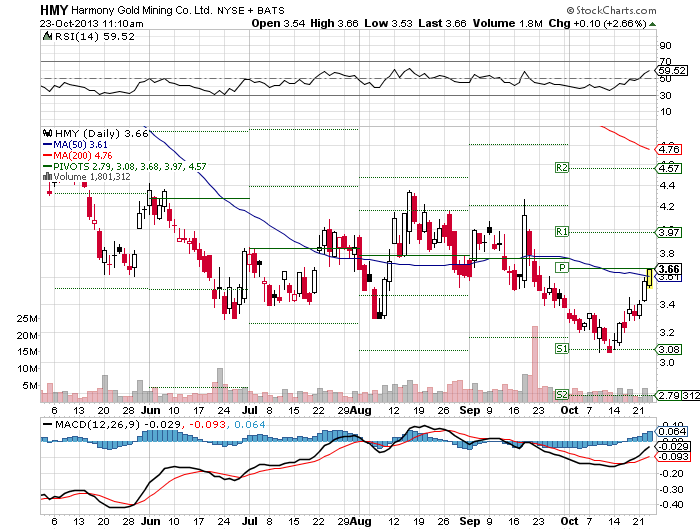Select the P pivot label box
Screen dimensions: 700x530
(x=562, y=267)
